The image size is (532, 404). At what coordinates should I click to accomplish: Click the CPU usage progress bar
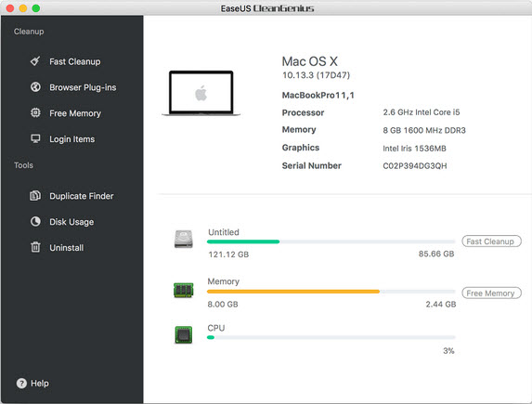331,337
